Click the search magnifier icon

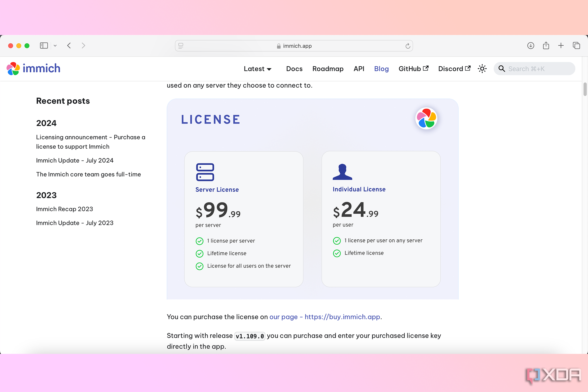[x=501, y=69]
